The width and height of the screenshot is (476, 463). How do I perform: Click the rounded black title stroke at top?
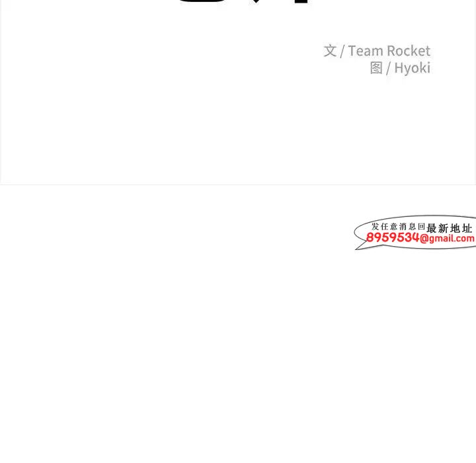pos(202,1)
